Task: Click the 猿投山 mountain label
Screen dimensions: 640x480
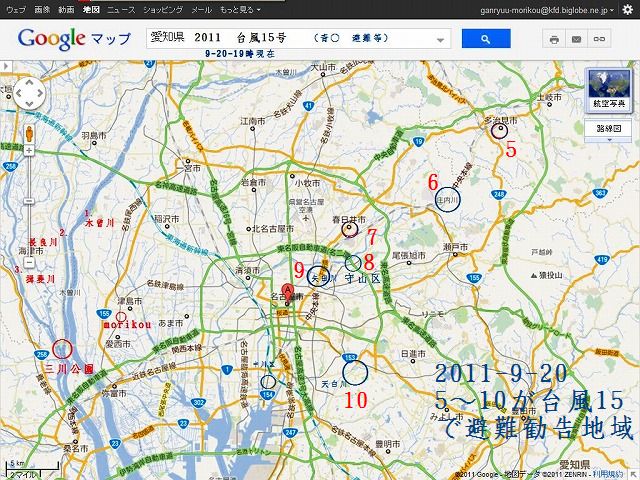Action: (x=551, y=276)
